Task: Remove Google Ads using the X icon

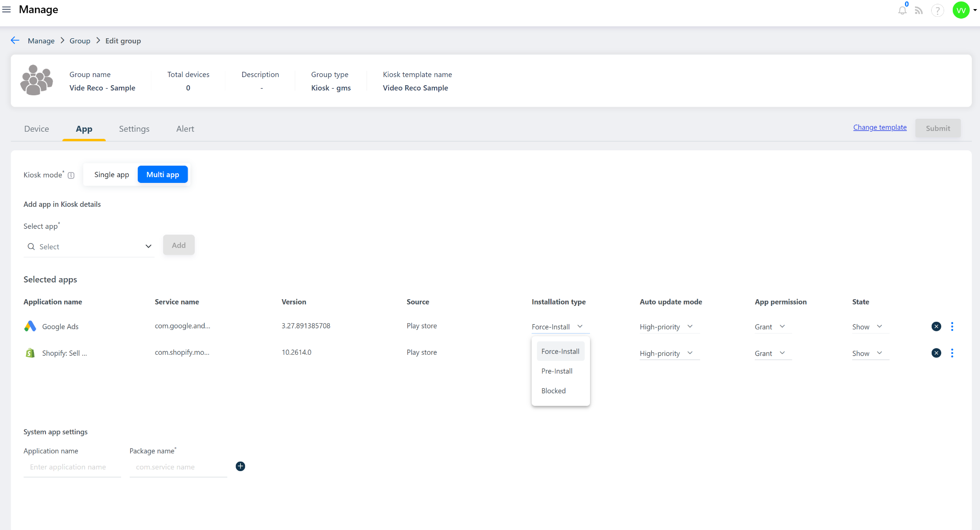Action: (x=936, y=327)
